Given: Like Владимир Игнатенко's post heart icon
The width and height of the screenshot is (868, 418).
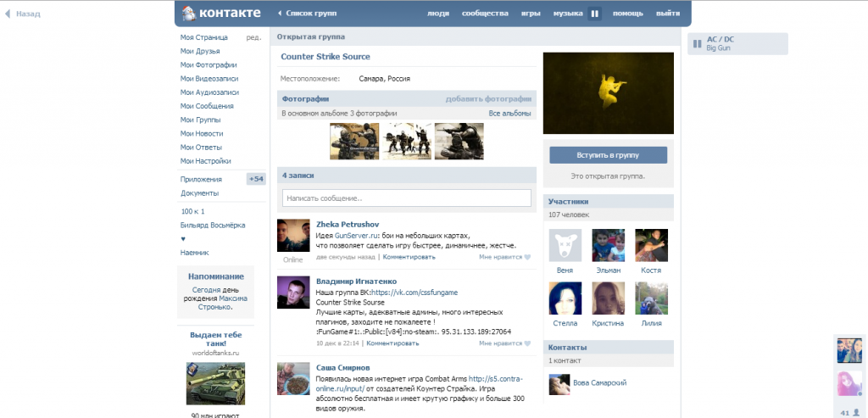Looking at the screenshot, I should pyautogui.click(x=526, y=343).
